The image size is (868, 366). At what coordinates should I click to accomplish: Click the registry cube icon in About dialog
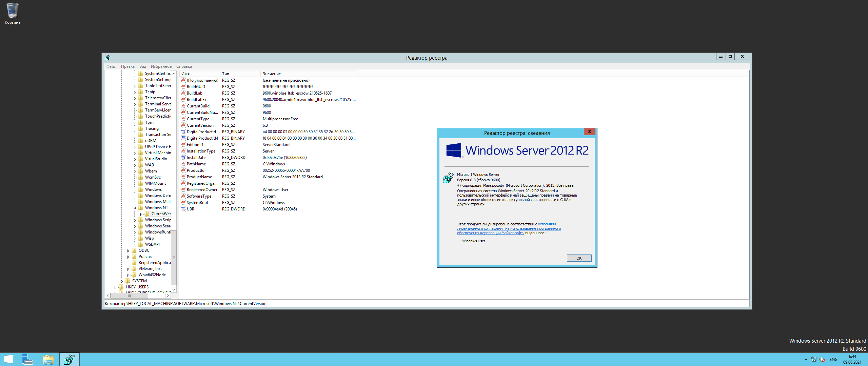(x=448, y=178)
